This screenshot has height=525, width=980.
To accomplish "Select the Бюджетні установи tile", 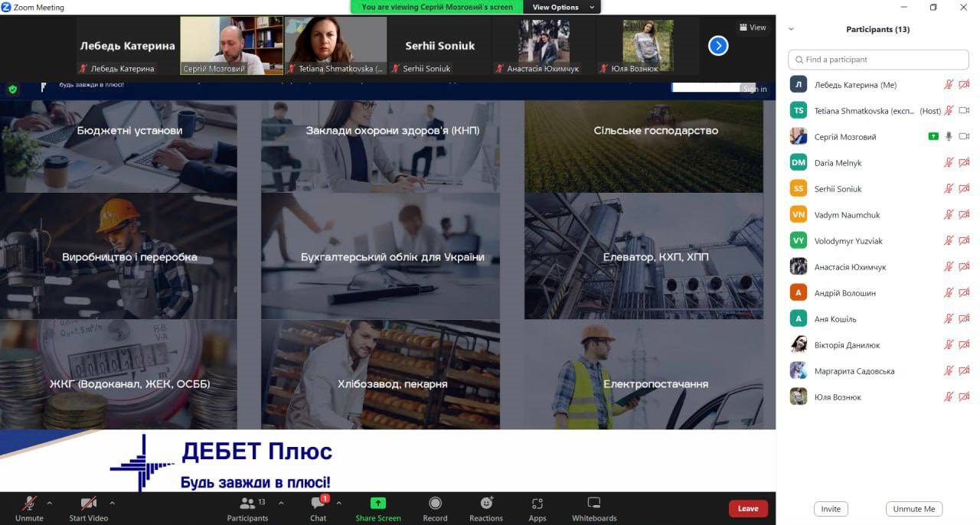I will tap(129, 131).
